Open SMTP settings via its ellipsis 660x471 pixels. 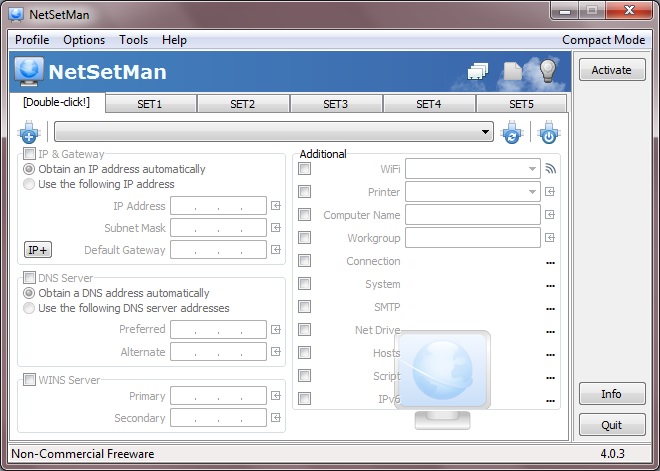pyautogui.click(x=550, y=309)
